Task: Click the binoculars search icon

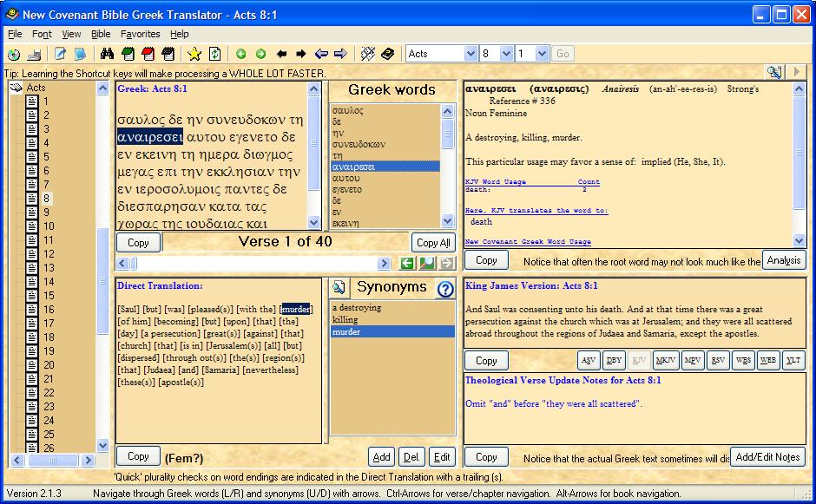Action: click(x=108, y=54)
